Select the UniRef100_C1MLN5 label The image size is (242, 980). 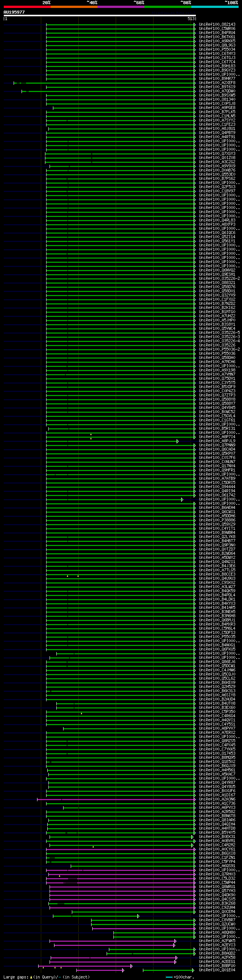tap(217, 116)
